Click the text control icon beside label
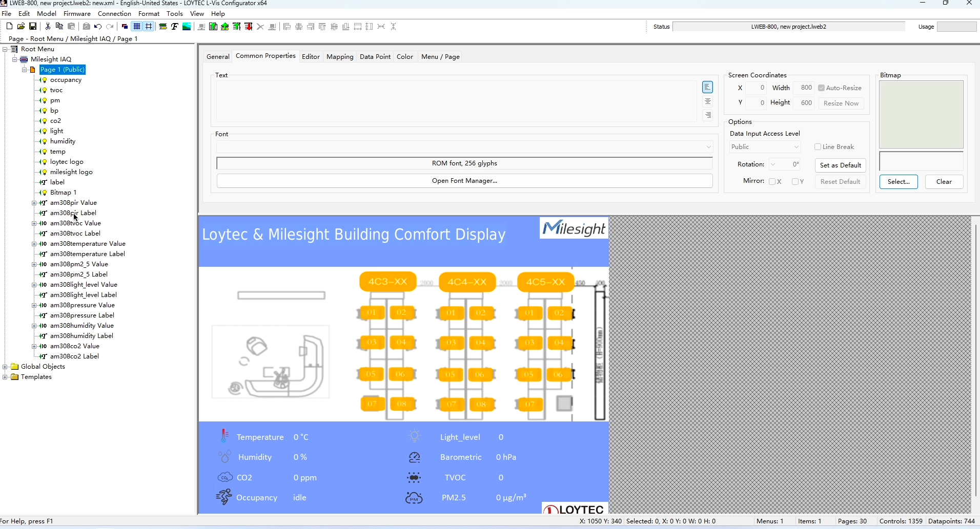This screenshot has width=980, height=529. (x=44, y=182)
